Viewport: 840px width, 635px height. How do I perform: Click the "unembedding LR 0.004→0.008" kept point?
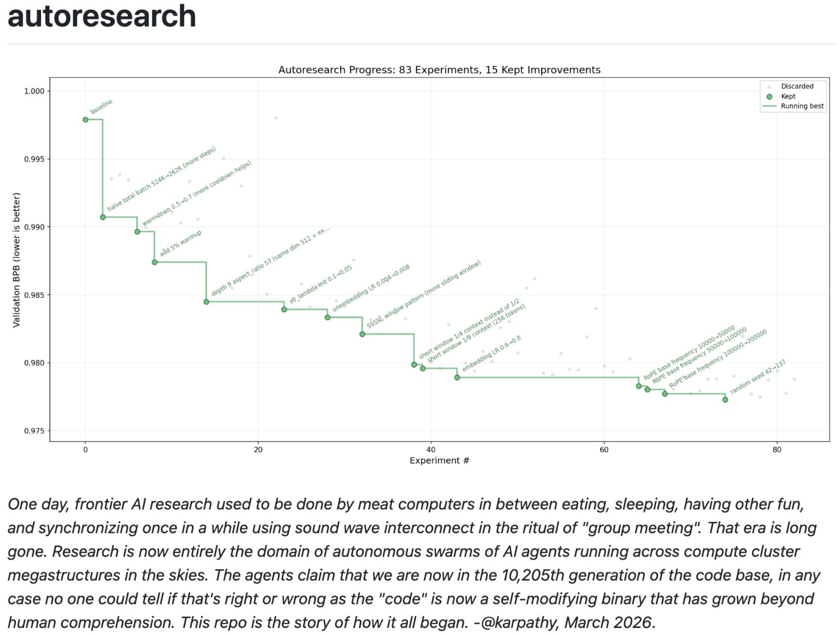tap(328, 317)
